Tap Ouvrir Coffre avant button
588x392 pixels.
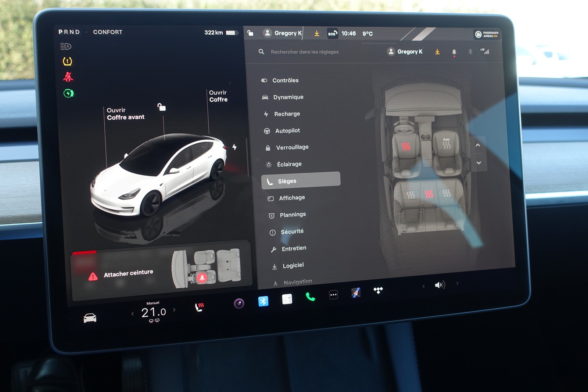pos(125,114)
